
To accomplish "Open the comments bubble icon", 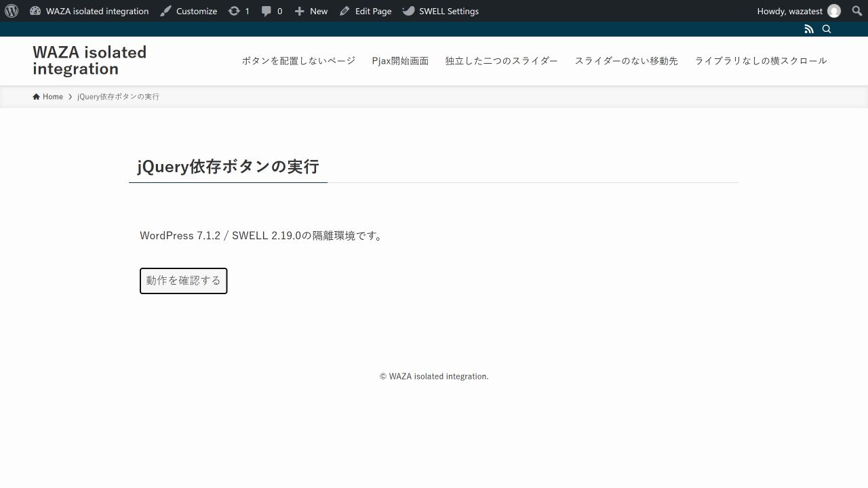I will [267, 12].
